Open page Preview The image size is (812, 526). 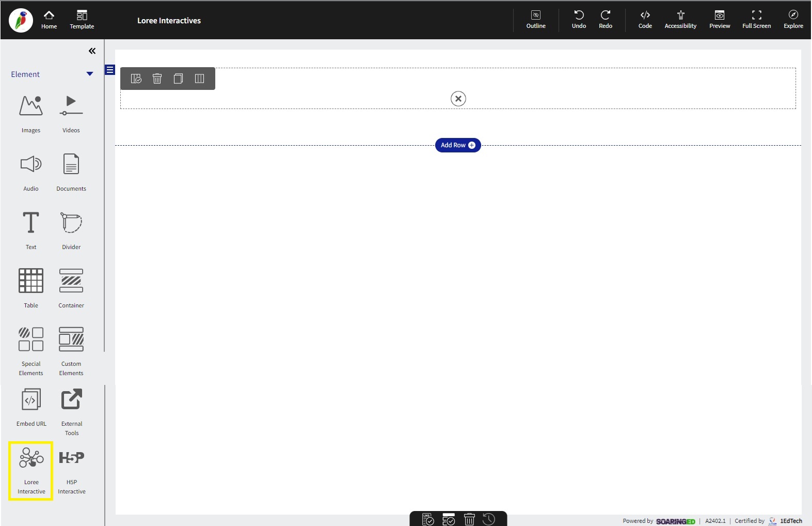pyautogui.click(x=720, y=20)
